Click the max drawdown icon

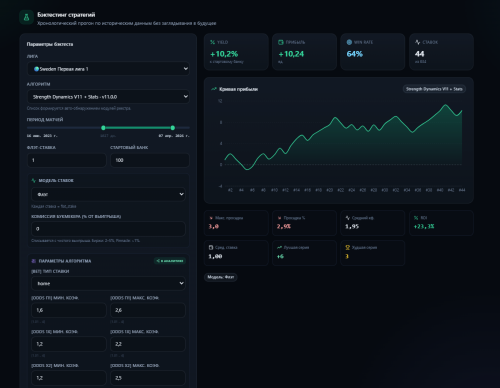[211, 218]
